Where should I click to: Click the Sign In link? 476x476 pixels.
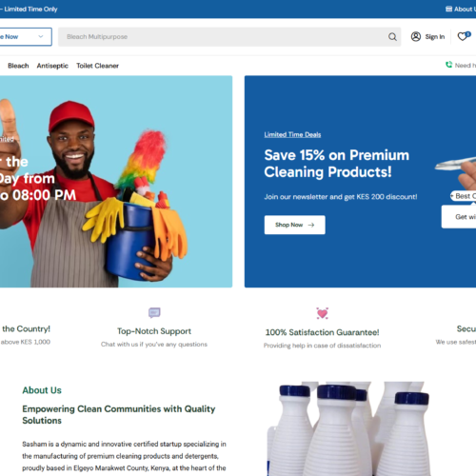coord(435,37)
